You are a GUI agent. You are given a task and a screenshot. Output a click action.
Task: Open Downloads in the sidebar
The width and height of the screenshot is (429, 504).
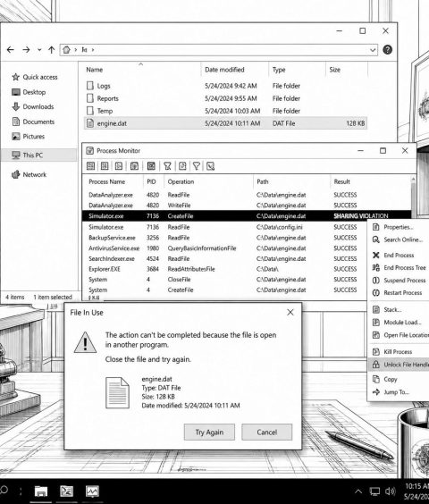pyautogui.click(x=33, y=106)
